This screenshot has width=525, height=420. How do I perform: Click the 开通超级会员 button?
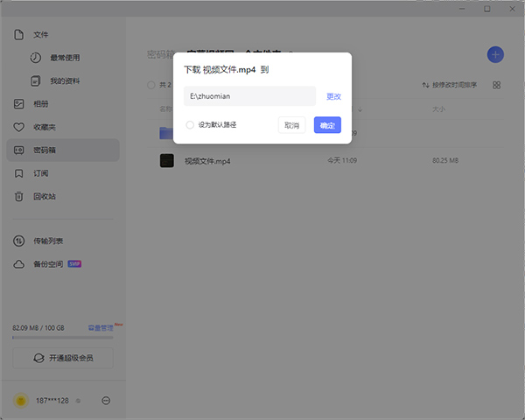(x=63, y=358)
